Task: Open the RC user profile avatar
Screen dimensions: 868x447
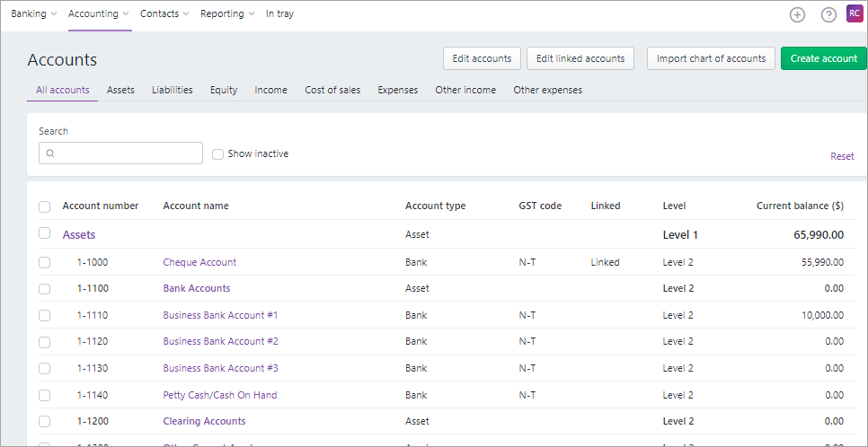Action: (855, 13)
